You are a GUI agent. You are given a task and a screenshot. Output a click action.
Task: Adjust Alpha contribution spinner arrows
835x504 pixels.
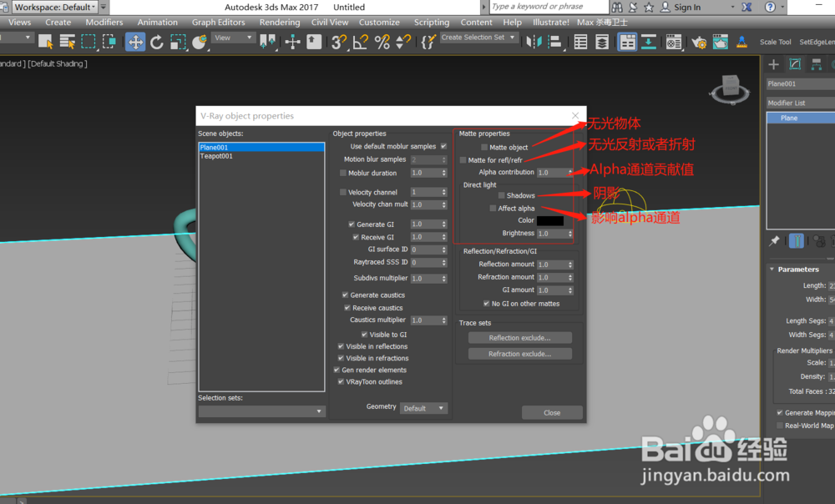tap(569, 173)
